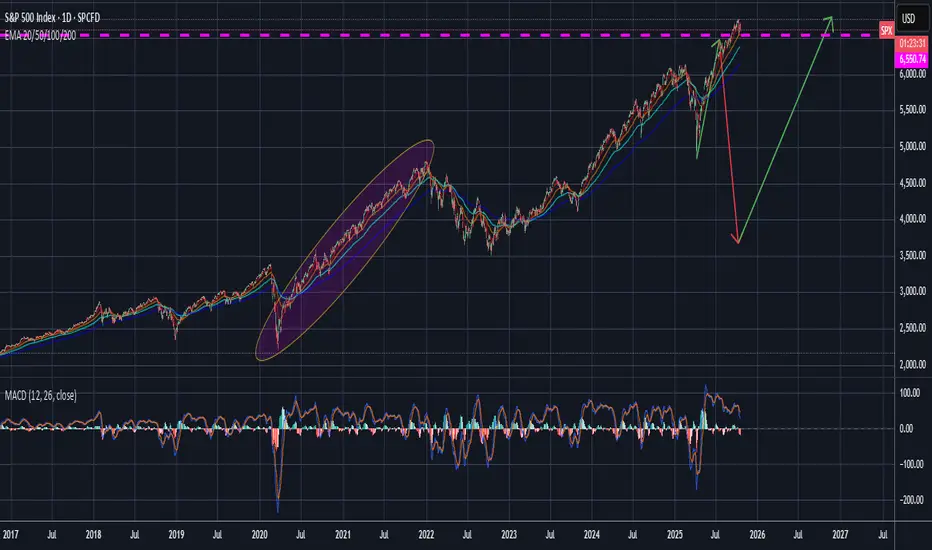
Task: Click the 2017 time axis label
Action: (x=10, y=535)
